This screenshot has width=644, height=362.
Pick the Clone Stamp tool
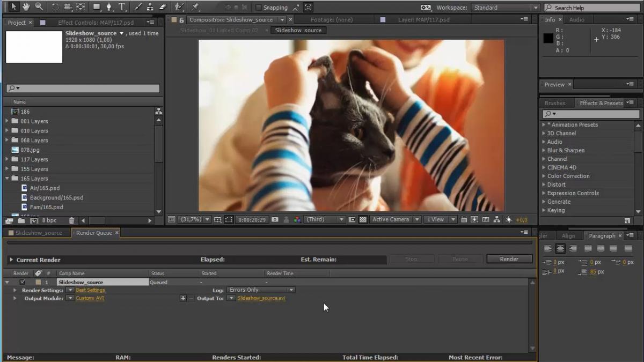click(x=150, y=7)
